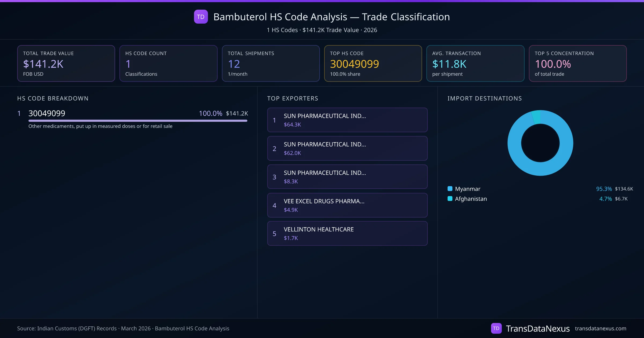
Task: Click the Sun Pharmaceutical exporter with $8.3K
Action: point(347,177)
